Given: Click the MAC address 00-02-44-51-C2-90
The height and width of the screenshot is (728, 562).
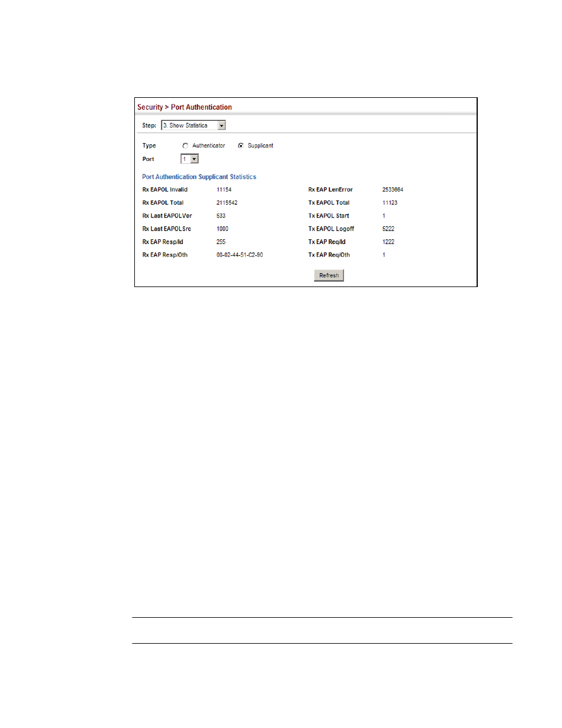Looking at the screenshot, I should point(240,255).
